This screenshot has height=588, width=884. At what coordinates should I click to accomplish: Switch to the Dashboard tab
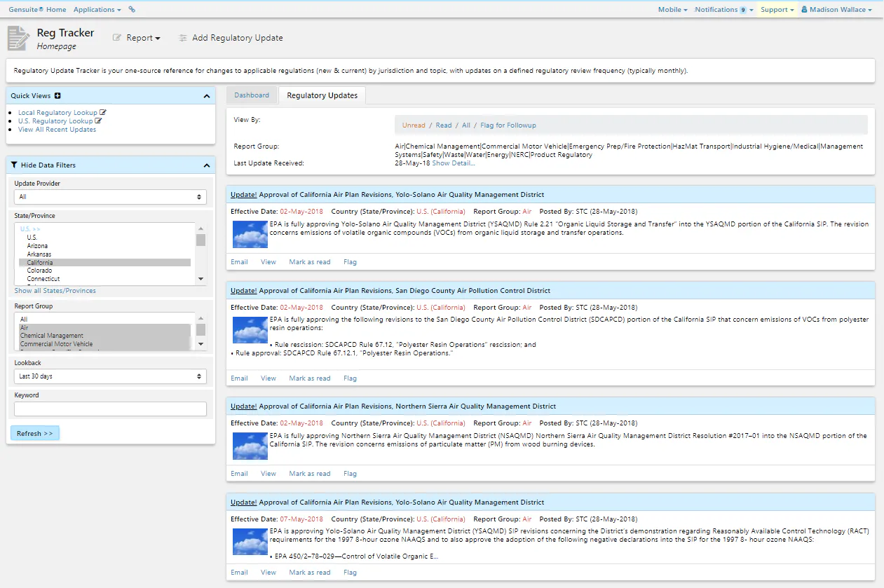pyautogui.click(x=251, y=95)
